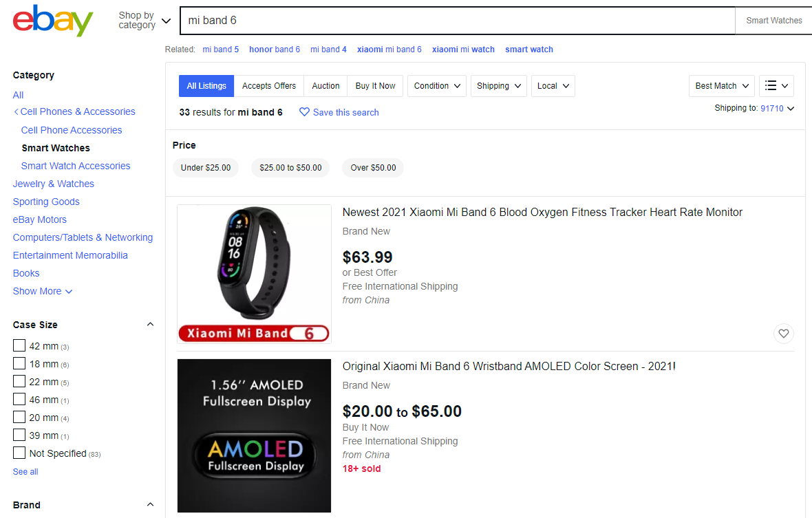Collapse the Case Size filter section
812x518 pixels.
tap(150, 325)
